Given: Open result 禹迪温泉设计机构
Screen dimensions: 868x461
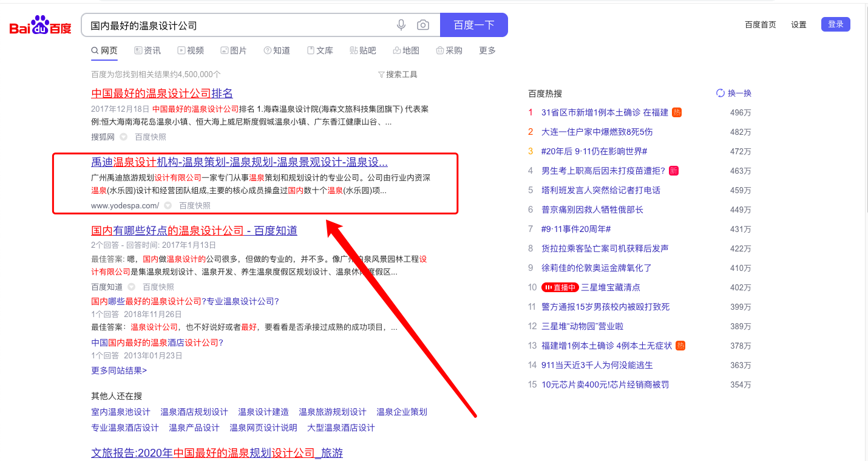Looking at the screenshot, I should [239, 162].
